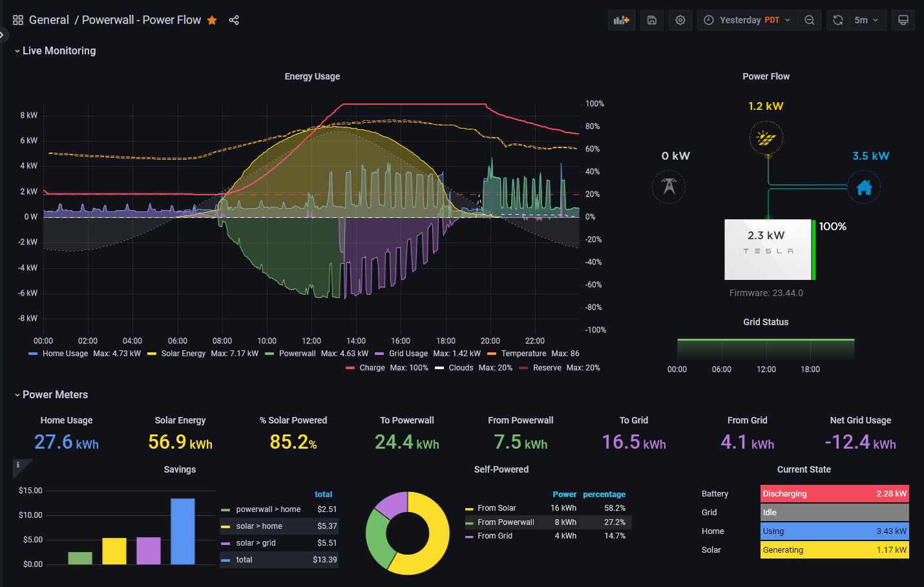Click the Home Using 3.43 kW row
Screen dimensions: 924x587
click(x=835, y=531)
